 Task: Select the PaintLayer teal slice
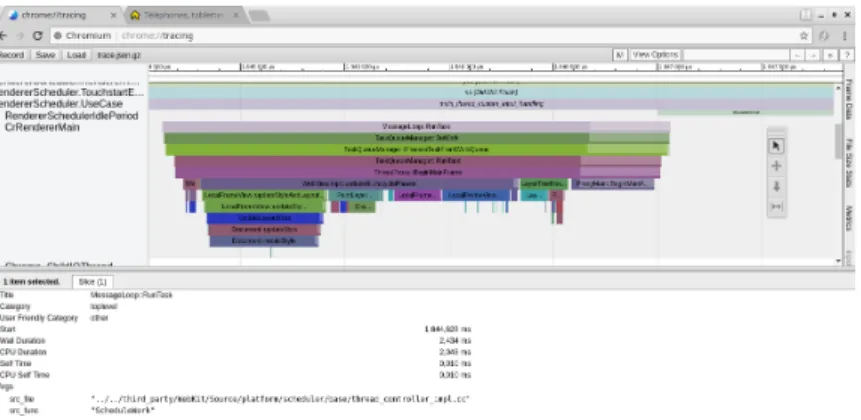[x=357, y=195]
